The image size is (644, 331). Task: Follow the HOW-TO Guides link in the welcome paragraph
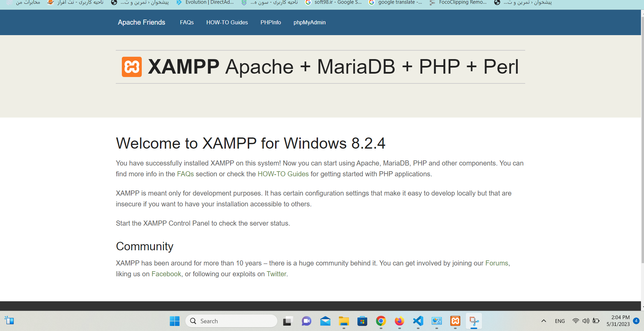[x=283, y=174]
